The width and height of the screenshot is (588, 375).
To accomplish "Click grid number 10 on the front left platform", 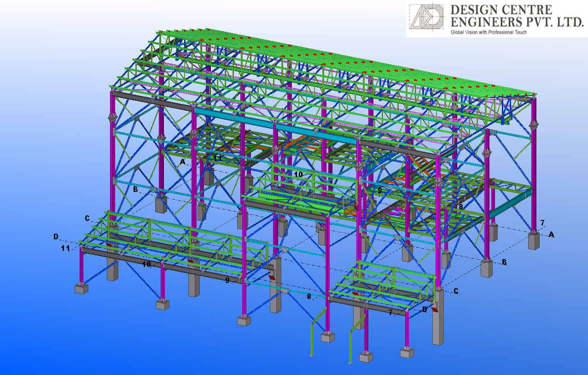I will click(x=146, y=264).
